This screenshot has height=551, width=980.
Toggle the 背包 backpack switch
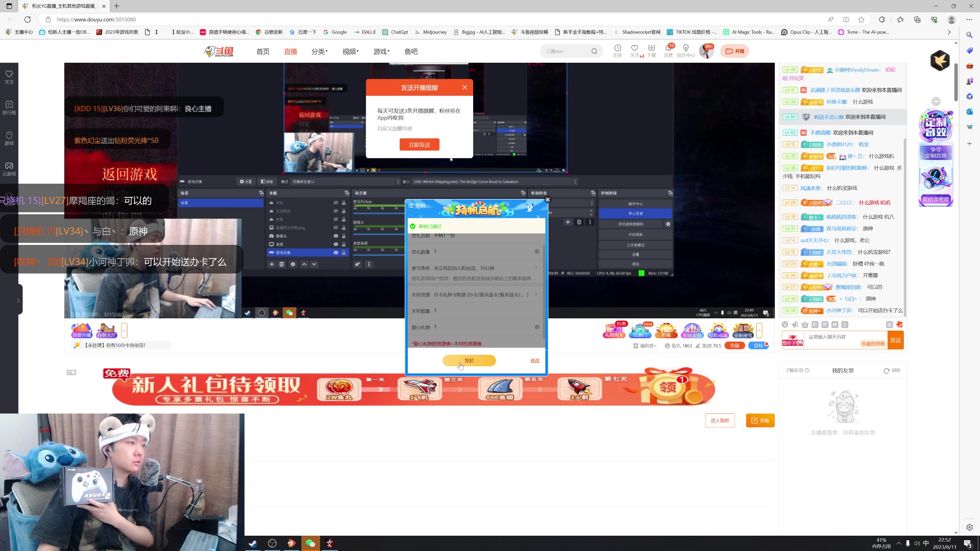pos(759,346)
